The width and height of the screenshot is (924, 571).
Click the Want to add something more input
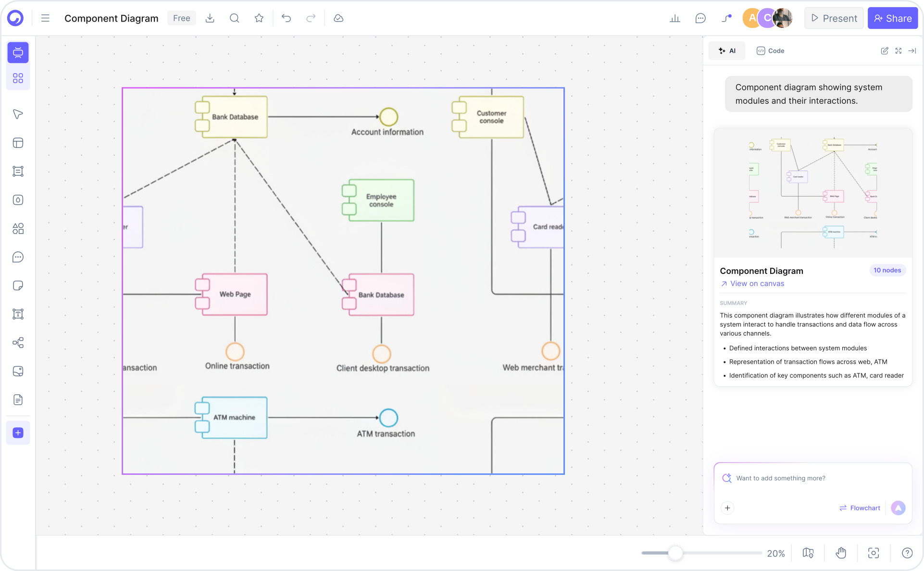click(x=793, y=478)
